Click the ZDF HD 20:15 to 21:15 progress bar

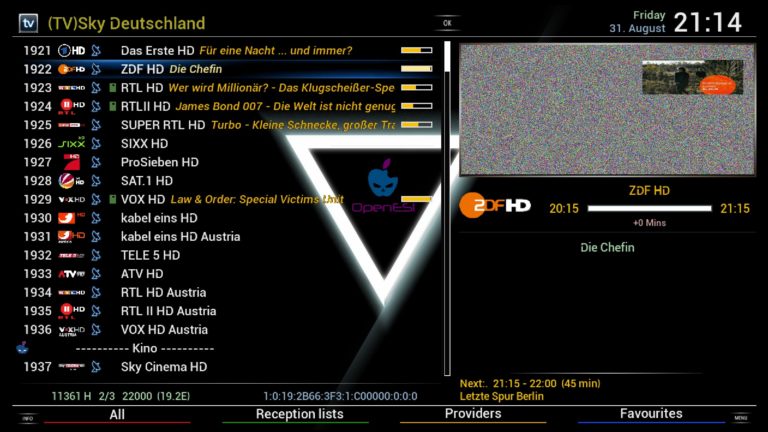click(649, 209)
